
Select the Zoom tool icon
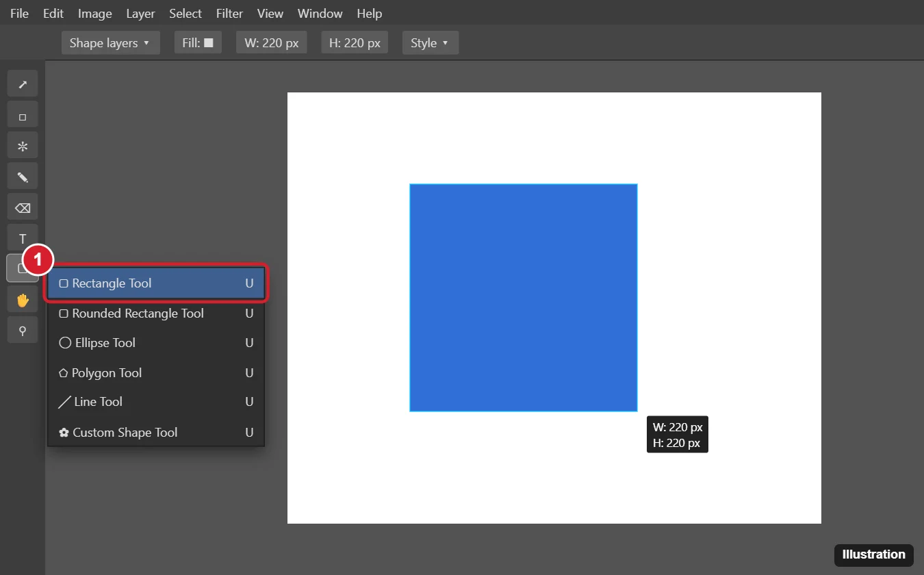[x=23, y=331]
